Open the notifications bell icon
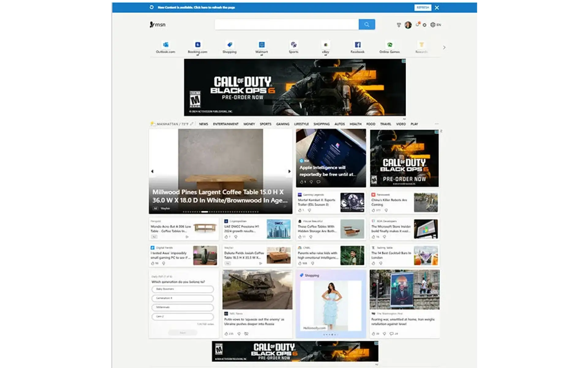 pos(417,25)
